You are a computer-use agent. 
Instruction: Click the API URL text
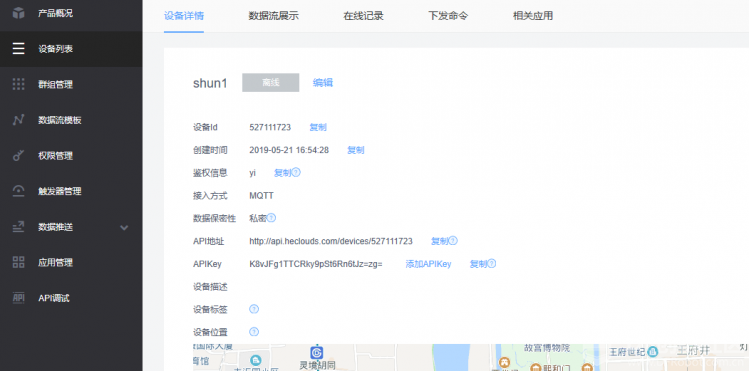point(331,241)
